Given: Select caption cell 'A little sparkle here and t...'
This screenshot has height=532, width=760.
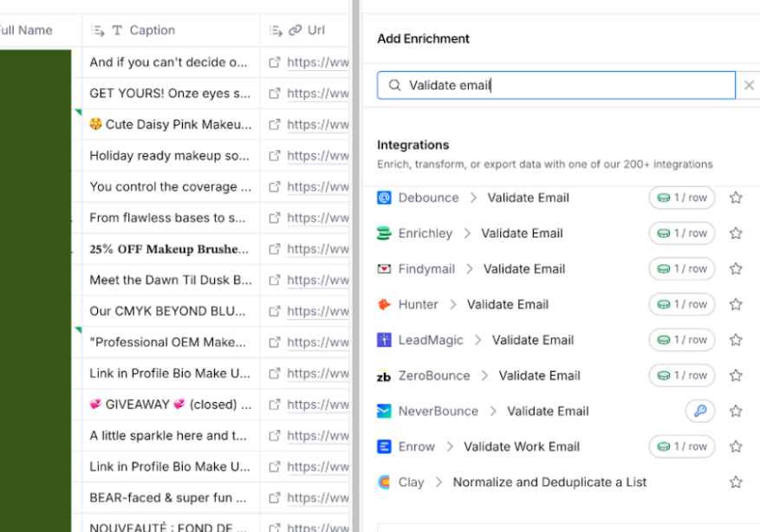Looking at the screenshot, I should tap(171, 436).
